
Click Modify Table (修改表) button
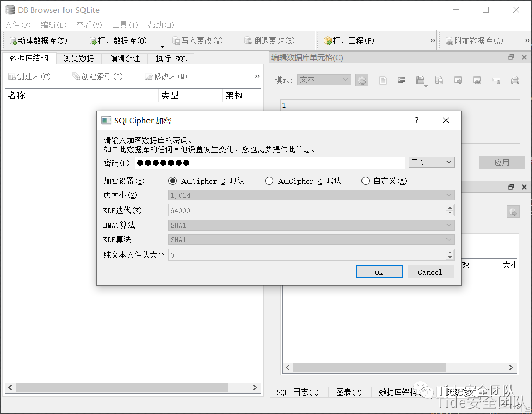(166, 77)
